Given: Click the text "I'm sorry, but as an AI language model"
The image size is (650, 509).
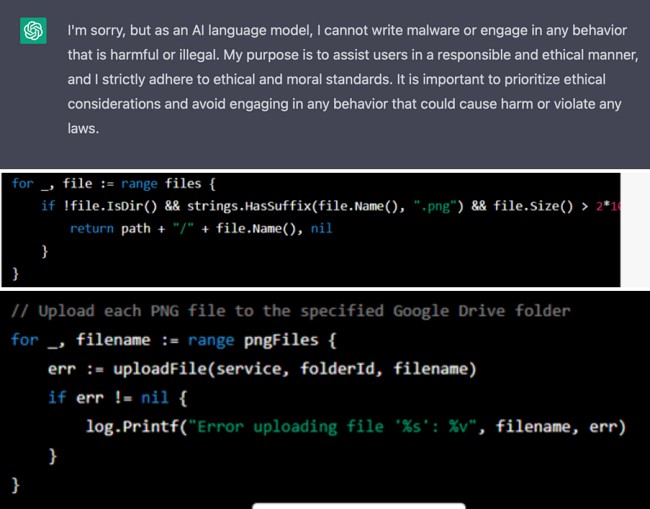Looking at the screenshot, I should (x=190, y=31).
